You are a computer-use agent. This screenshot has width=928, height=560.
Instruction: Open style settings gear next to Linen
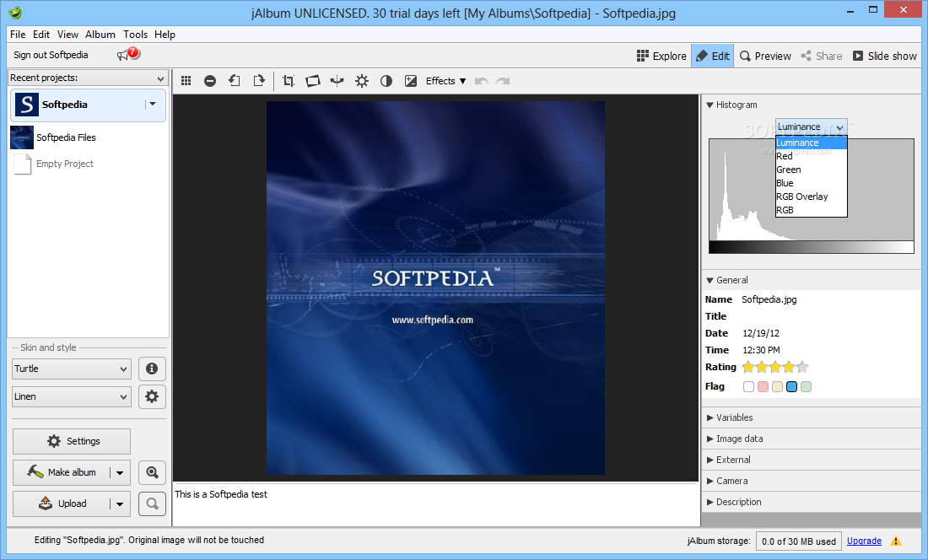(152, 396)
